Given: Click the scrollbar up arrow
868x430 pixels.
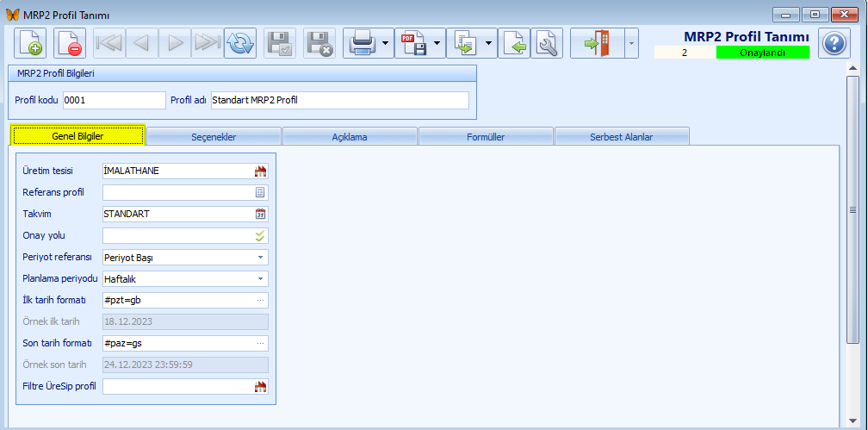Looking at the screenshot, I should click(853, 68).
